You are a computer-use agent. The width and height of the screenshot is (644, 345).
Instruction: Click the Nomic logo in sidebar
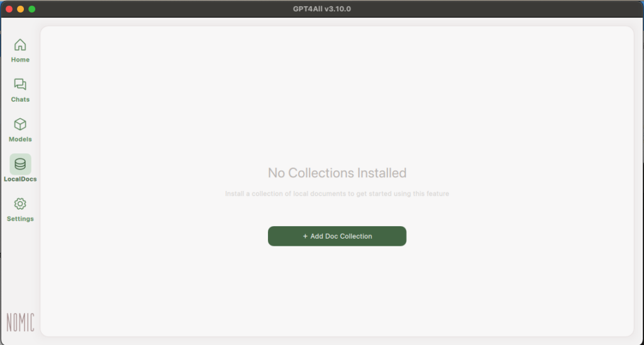pyautogui.click(x=20, y=322)
